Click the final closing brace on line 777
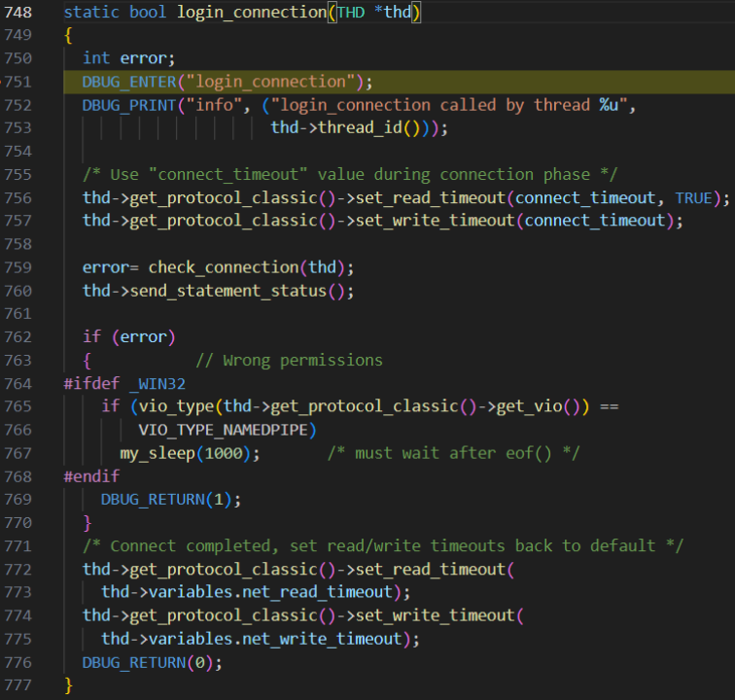This screenshot has height=700, width=735. coord(68,685)
